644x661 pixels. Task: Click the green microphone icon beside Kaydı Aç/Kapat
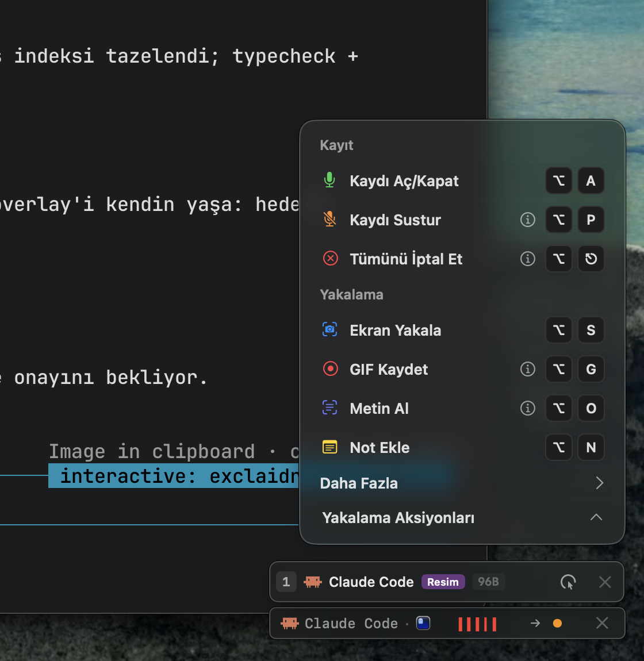point(330,180)
